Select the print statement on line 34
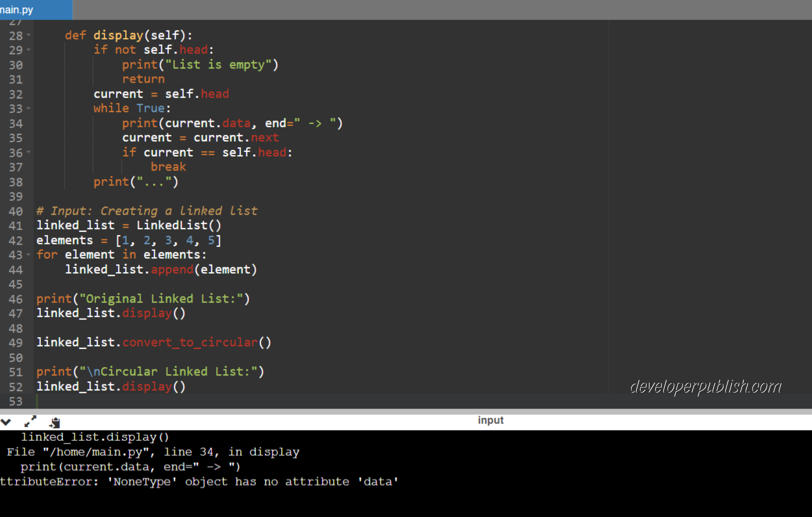812x517 pixels. 233,123
